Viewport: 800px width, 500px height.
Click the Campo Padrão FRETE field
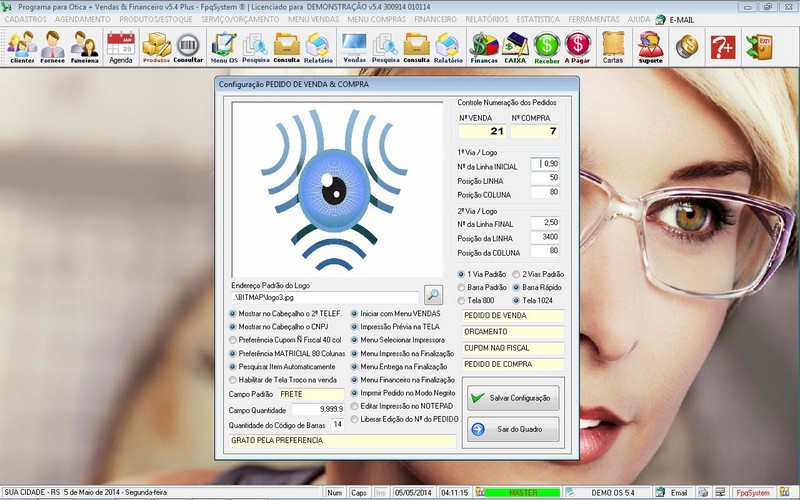[x=310, y=394]
